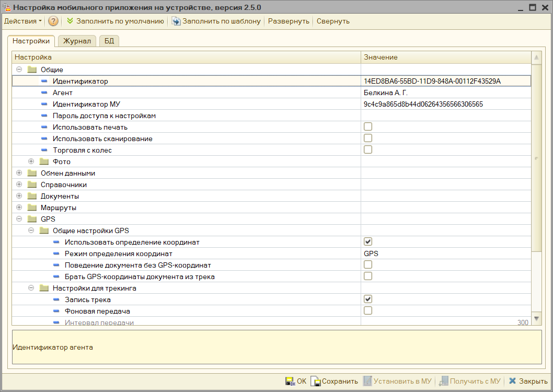Image resolution: width=553 pixels, height=392 pixels.
Task: Switch to the Журнал tab
Action: point(77,41)
